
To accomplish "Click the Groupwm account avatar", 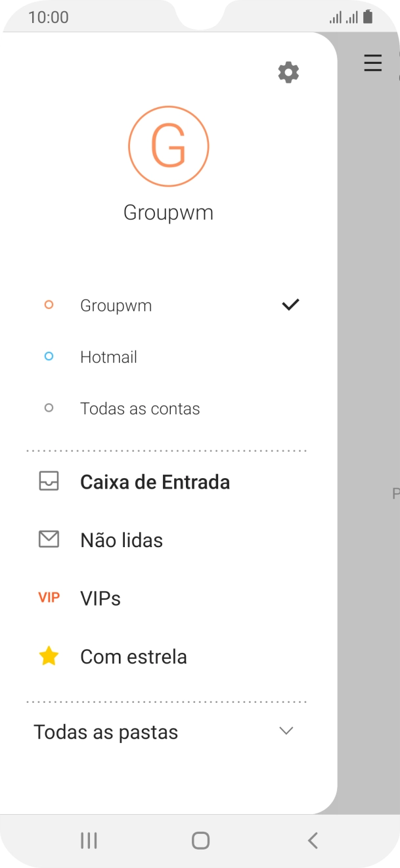I will pos(168,145).
